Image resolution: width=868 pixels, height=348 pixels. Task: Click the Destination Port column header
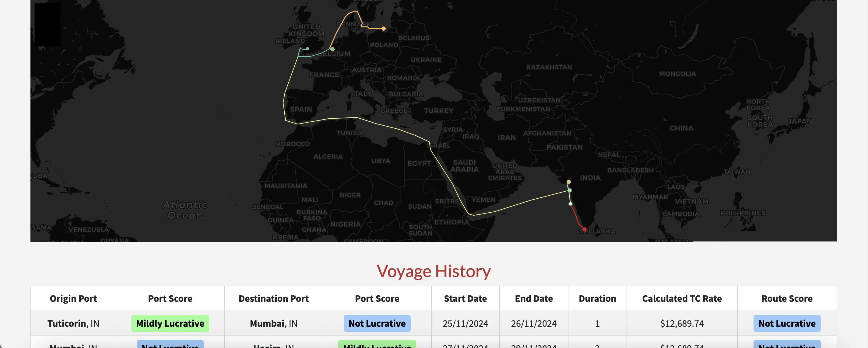(274, 298)
